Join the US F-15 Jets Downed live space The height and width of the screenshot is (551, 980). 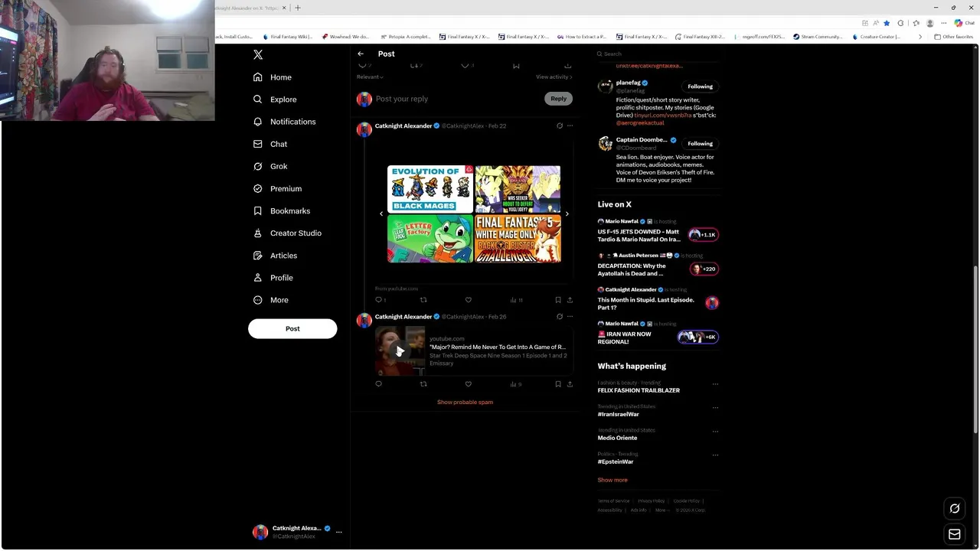[657, 231]
